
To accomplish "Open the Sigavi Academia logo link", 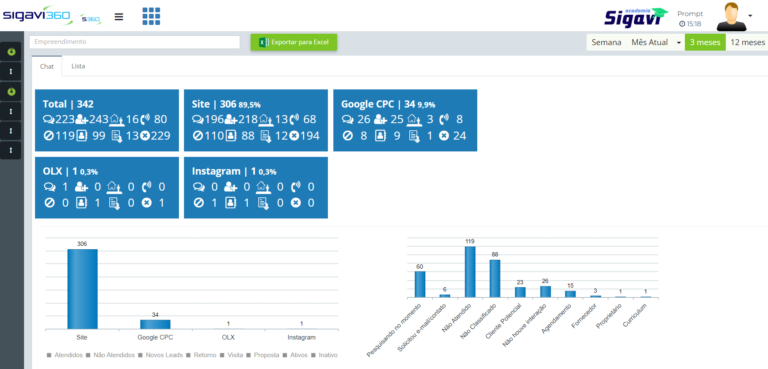I will click(636, 17).
